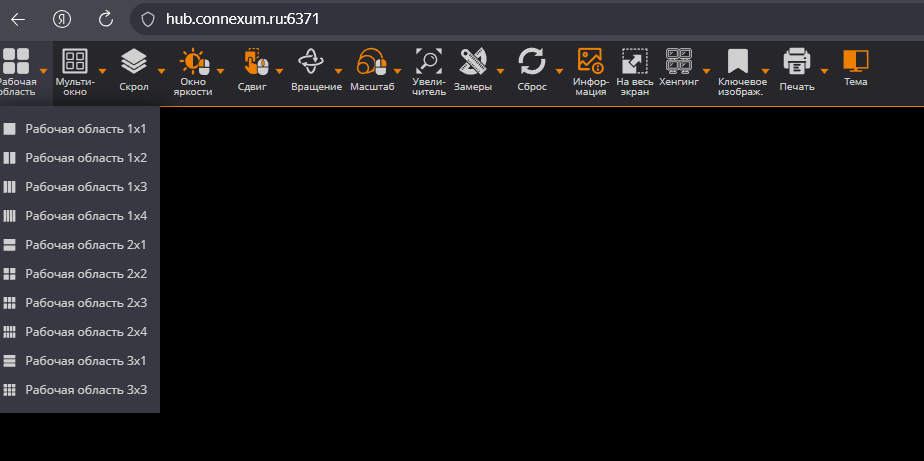Pick Рабочая область 1x4 layout
This screenshot has height=461, width=924.
click(x=80, y=216)
